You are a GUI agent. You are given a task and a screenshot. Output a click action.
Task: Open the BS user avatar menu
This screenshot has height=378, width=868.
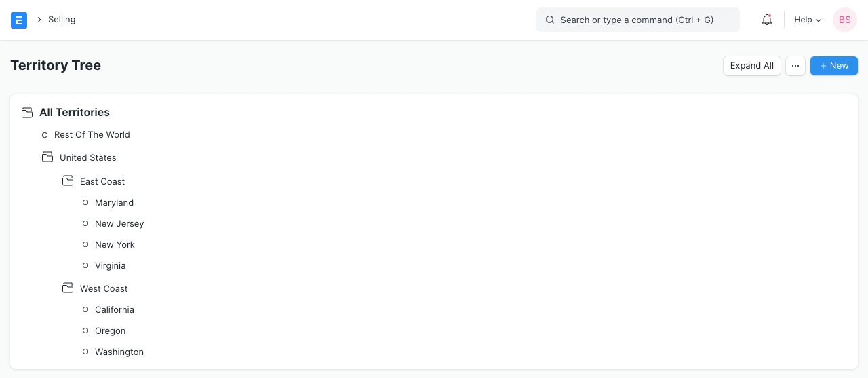844,20
